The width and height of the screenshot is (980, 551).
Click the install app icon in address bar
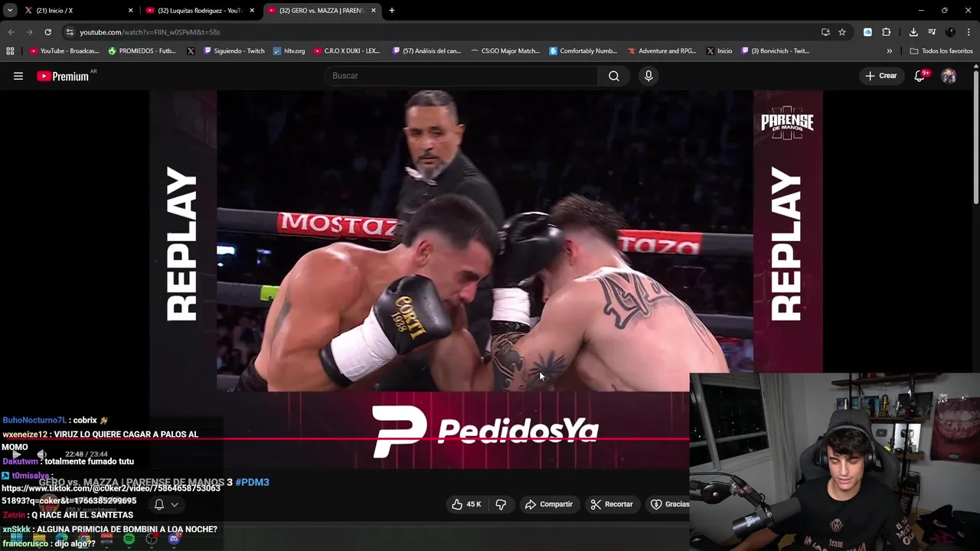pos(825,32)
